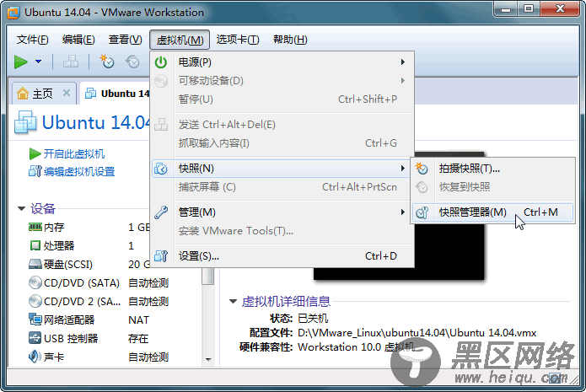Click the hard disk icon
This screenshot has width=586, height=392.
coord(35,264)
